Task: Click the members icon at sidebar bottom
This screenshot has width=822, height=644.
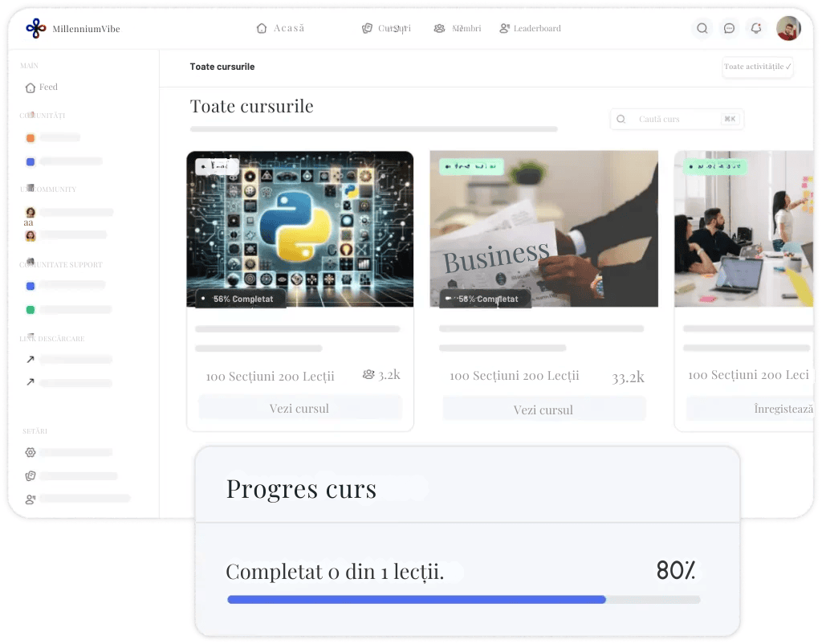Action: (31, 499)
